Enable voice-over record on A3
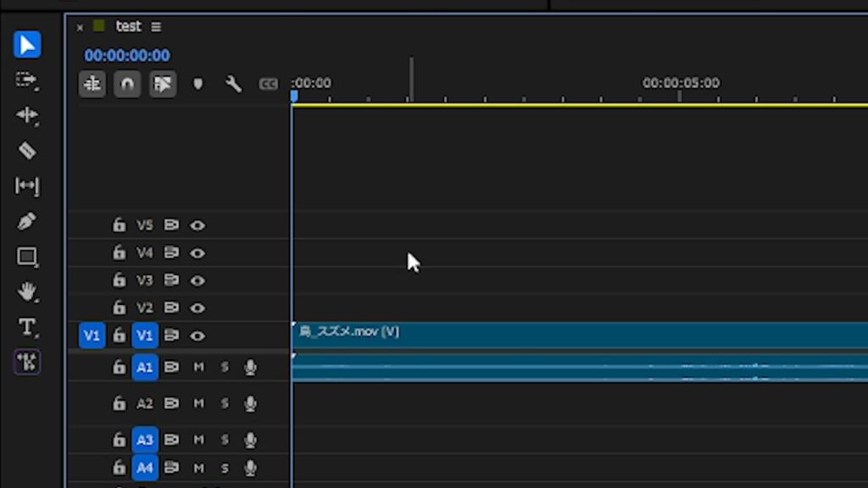 [251, 441]
